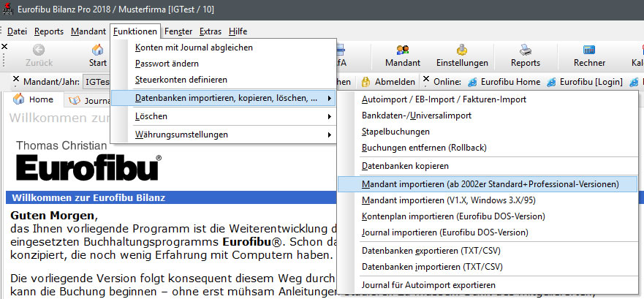Open the Fenster menu
The height and width of the screenshot is (299, 644).
click(178, 31)
